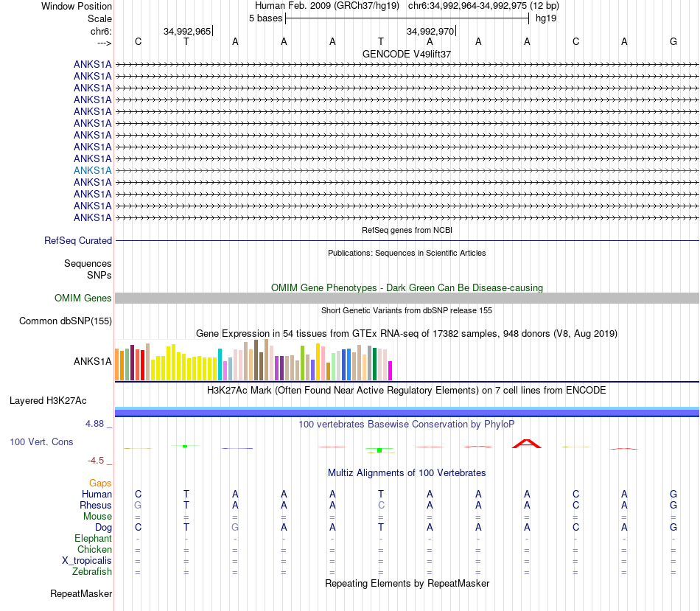
Task: Select the orange Gaps label
Action: pos(100,483)
